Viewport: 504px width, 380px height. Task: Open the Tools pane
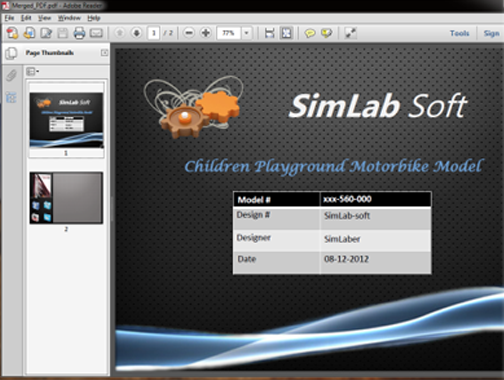tap(459, 33)
